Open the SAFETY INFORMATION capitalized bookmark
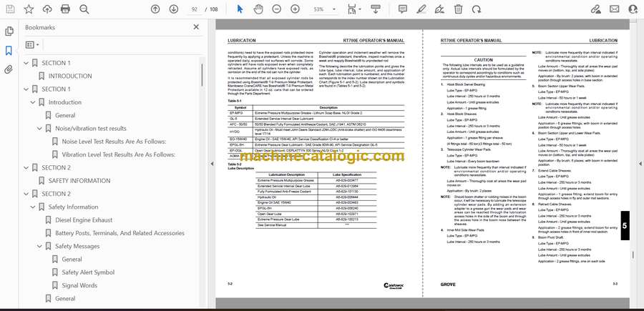The height and width of the screenshot is (311, 644). (x=79, y=181)
